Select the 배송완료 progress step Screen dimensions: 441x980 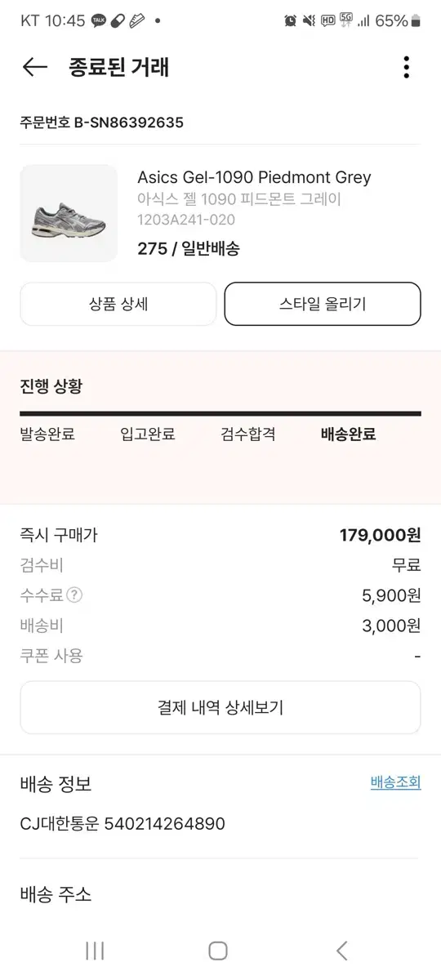(349, 434)
